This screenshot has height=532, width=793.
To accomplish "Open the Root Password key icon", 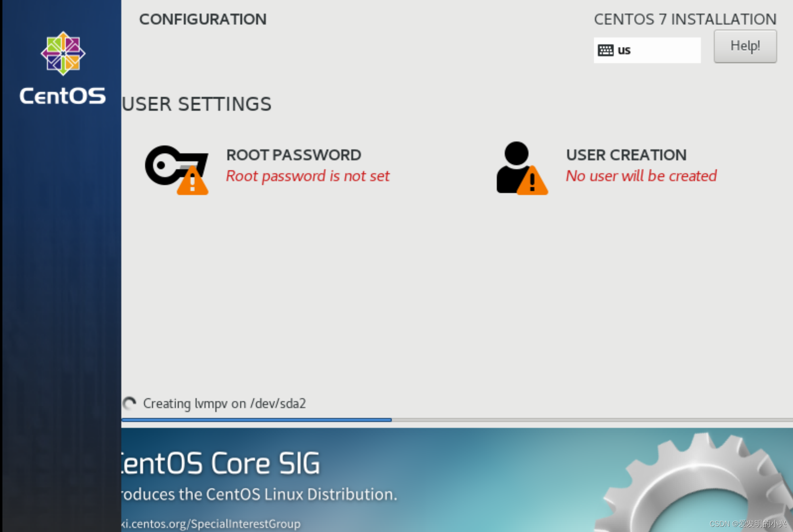I will coord(176,170).
